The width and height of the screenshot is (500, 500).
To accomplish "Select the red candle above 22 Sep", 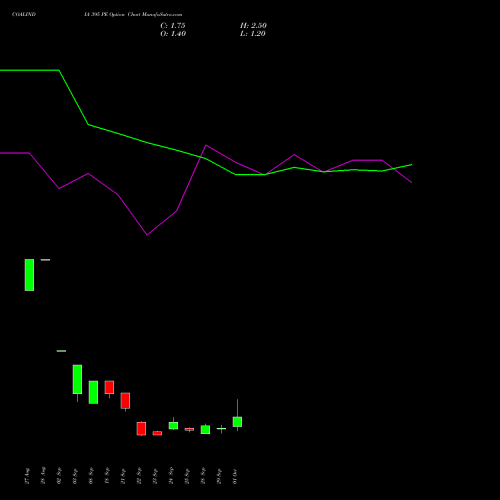I will [x=141, y=429].
